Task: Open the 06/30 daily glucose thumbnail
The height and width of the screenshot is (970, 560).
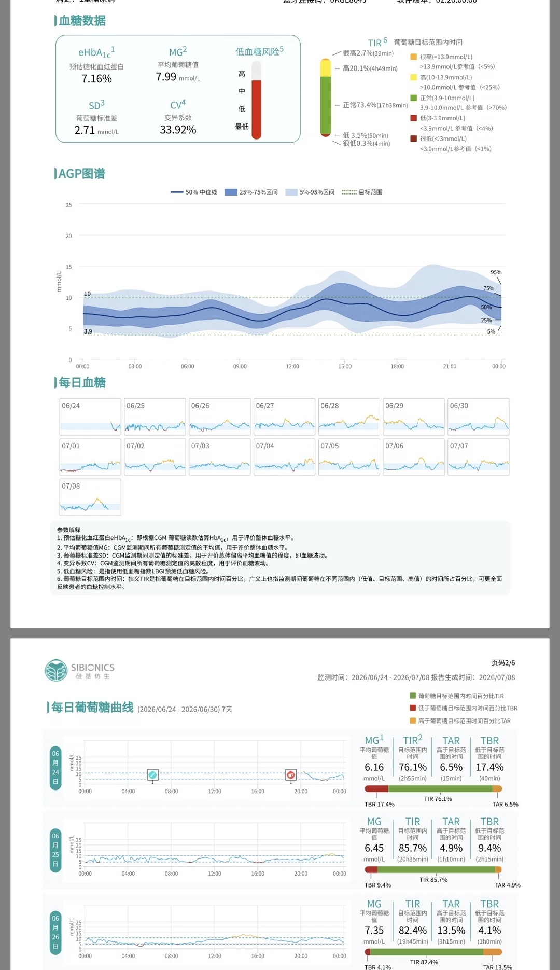Action: pos(479,417)
